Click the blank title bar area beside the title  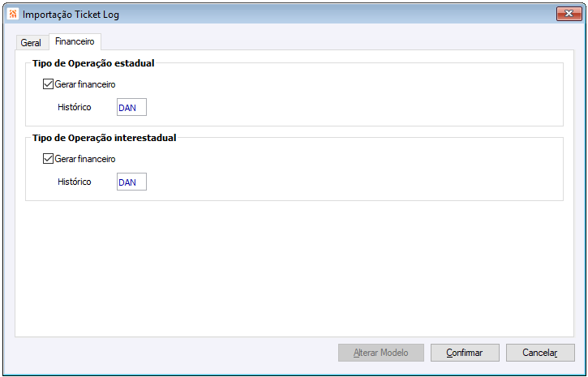(324, 14)
